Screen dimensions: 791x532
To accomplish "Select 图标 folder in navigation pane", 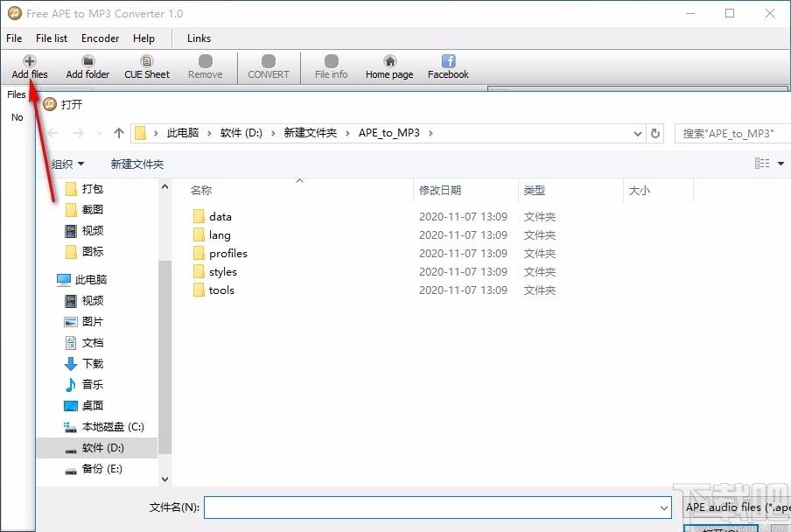I will coord(84,251).
